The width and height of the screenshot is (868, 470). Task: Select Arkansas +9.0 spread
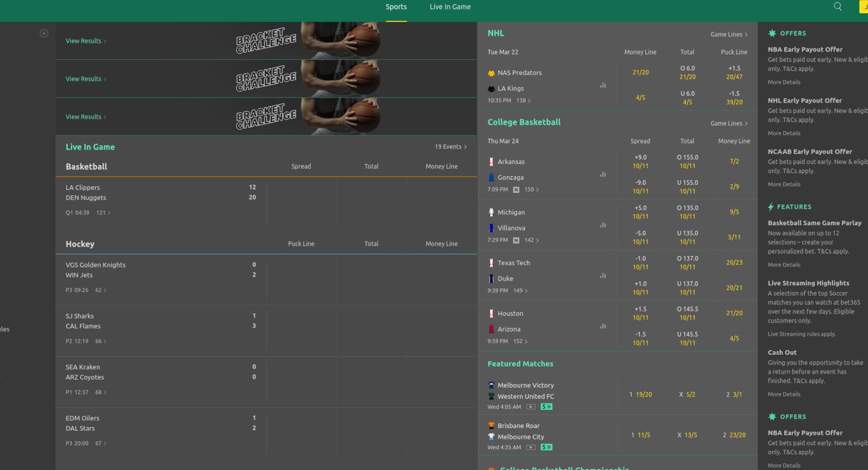[x=640, y=161]
